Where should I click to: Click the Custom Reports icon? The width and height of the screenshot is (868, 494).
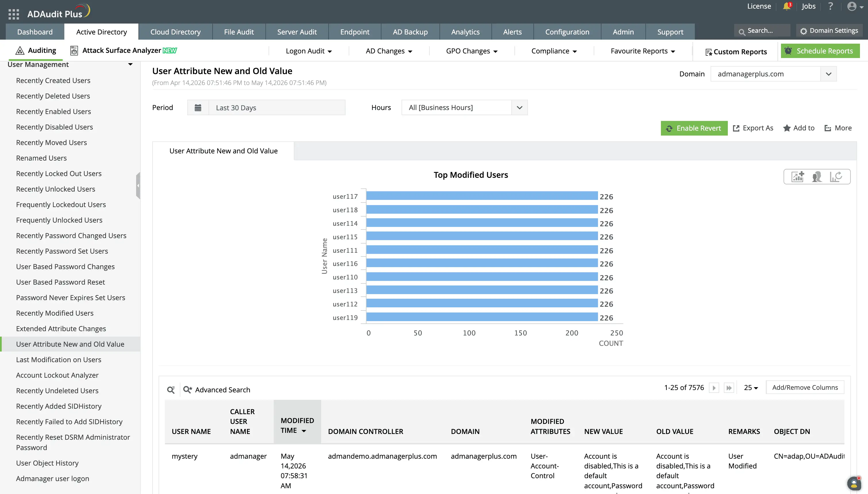709,52
